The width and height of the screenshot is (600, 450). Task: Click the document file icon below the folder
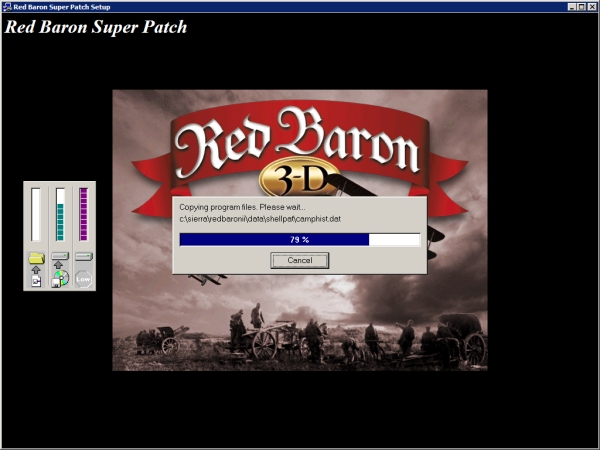pos(36,282)
